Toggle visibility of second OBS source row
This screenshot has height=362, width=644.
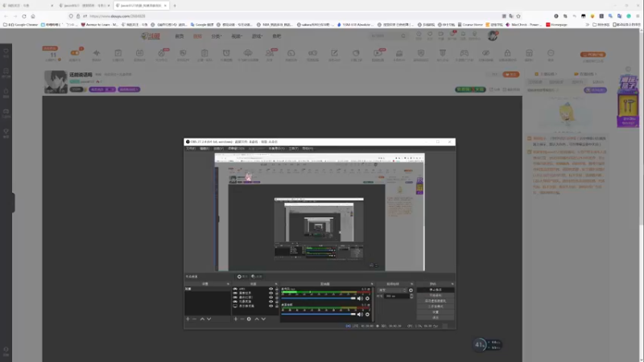270,293
